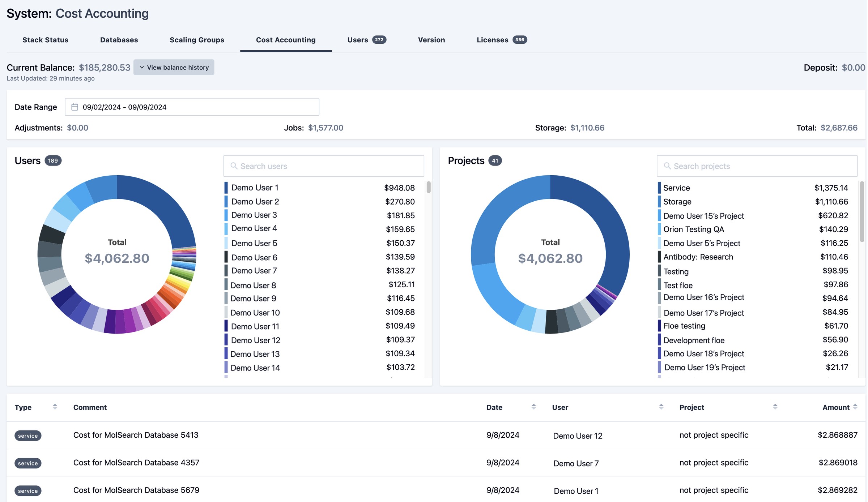Viewport: 868px width, 502px height.
Task: Switch to the Stack Status tab
Action: click(45, 40)
